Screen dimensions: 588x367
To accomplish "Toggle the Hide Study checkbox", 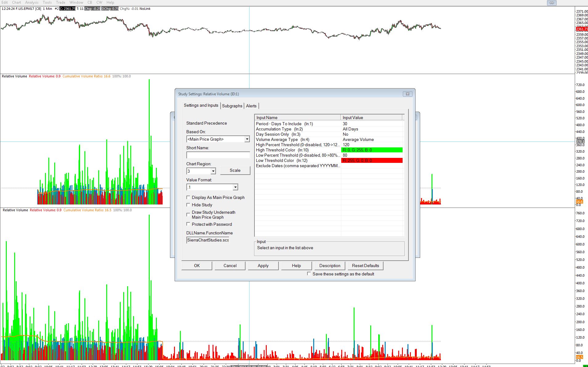I will click(x=188, y=205).
